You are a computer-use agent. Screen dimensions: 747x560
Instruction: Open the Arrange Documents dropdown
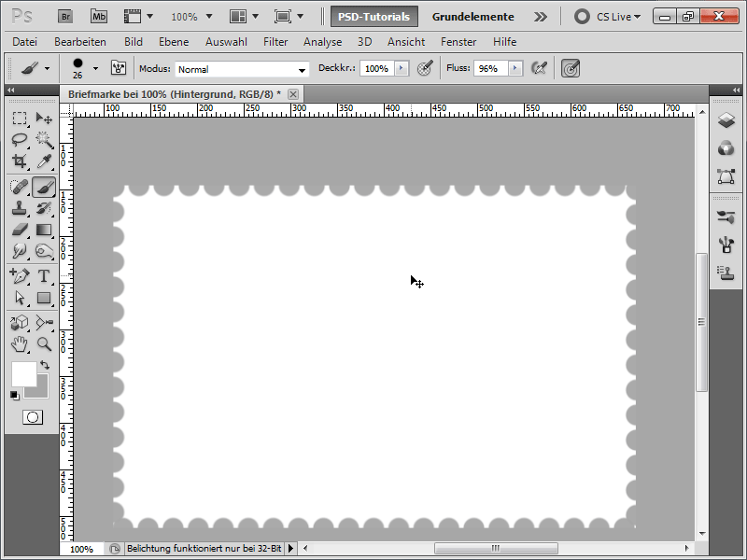click(x=244, y=17)
